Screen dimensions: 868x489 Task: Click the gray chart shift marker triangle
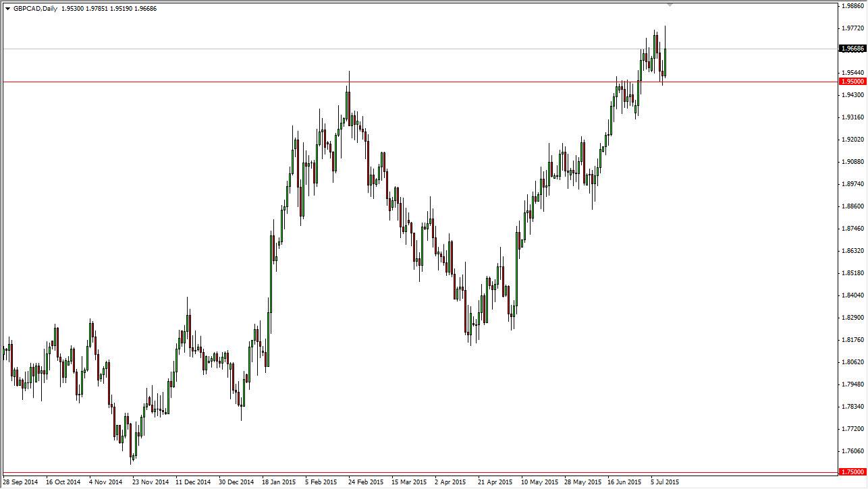[670, 5]
